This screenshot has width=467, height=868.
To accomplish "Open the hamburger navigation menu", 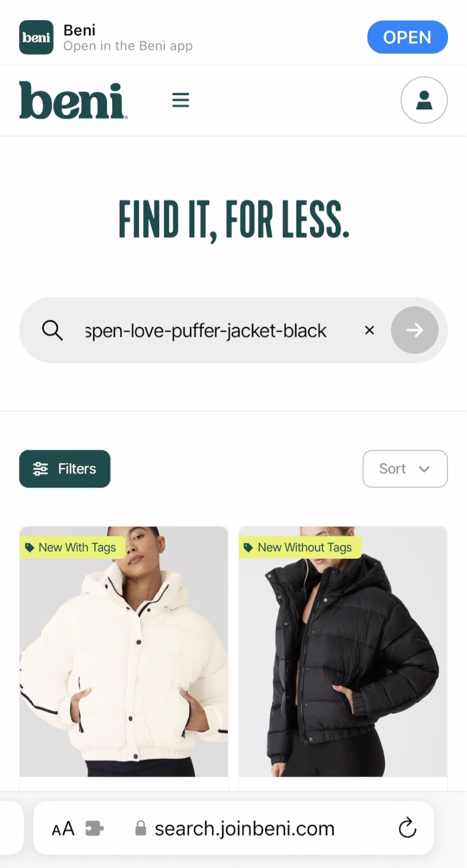I will 181,101.
